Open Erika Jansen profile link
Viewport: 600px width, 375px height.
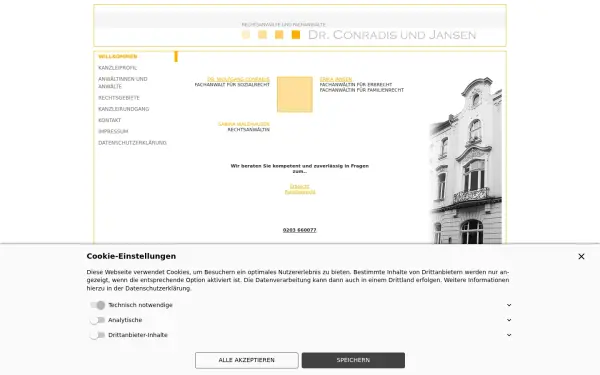(x=336, y=79)
